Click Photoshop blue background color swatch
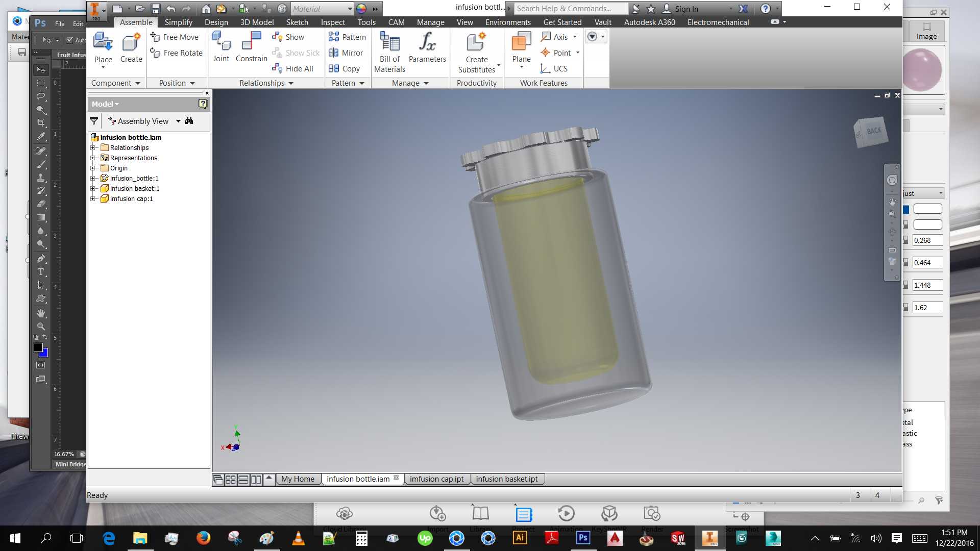The width and height of the screenshot is (980, 551). (x=45, y=354)
